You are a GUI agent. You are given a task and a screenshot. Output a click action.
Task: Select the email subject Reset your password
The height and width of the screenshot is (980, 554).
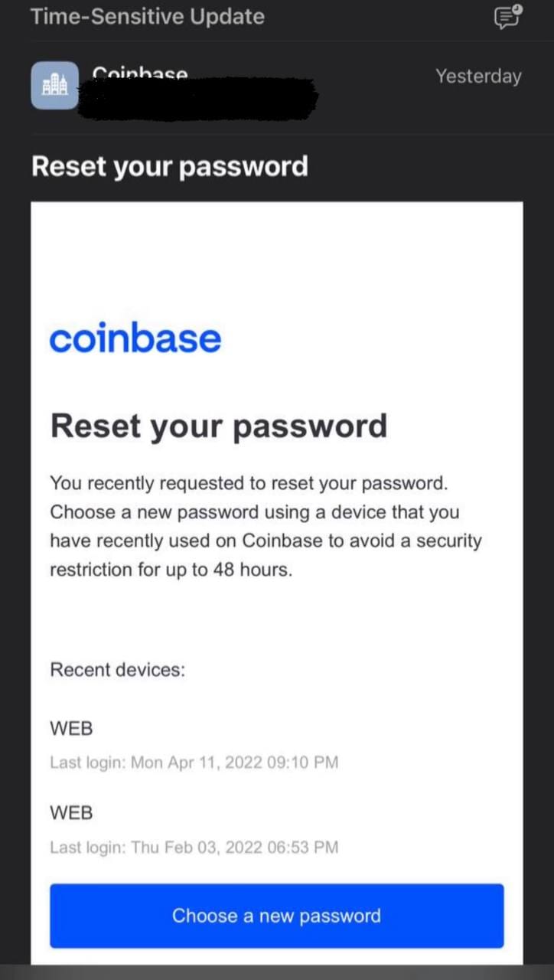pos(170,166)
